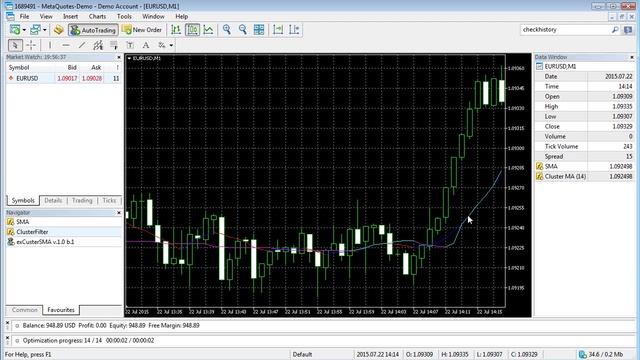Click the Cluster MA (14) row
This screenshot has height=360, width=640.
coord(584,177)
